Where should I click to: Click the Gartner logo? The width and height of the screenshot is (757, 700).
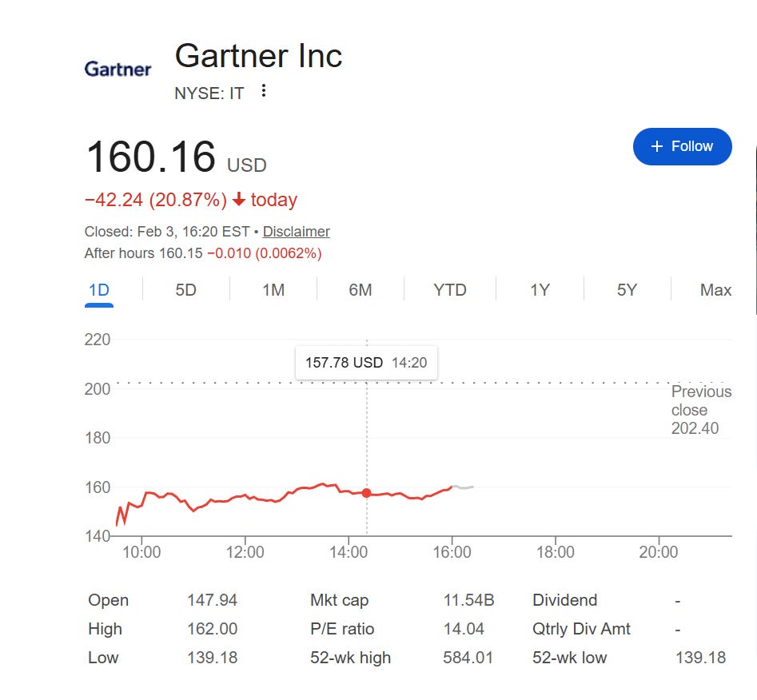[118, 69]
